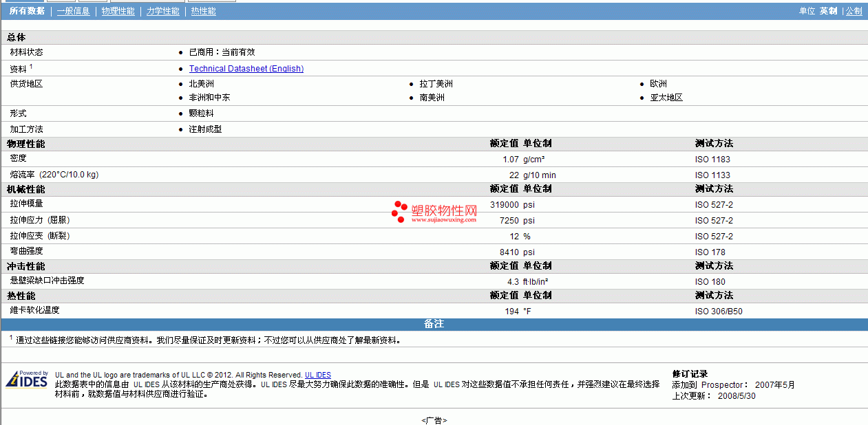Click the 南美洲 region entry
This screenshot has width=868, height=425.
432,98
